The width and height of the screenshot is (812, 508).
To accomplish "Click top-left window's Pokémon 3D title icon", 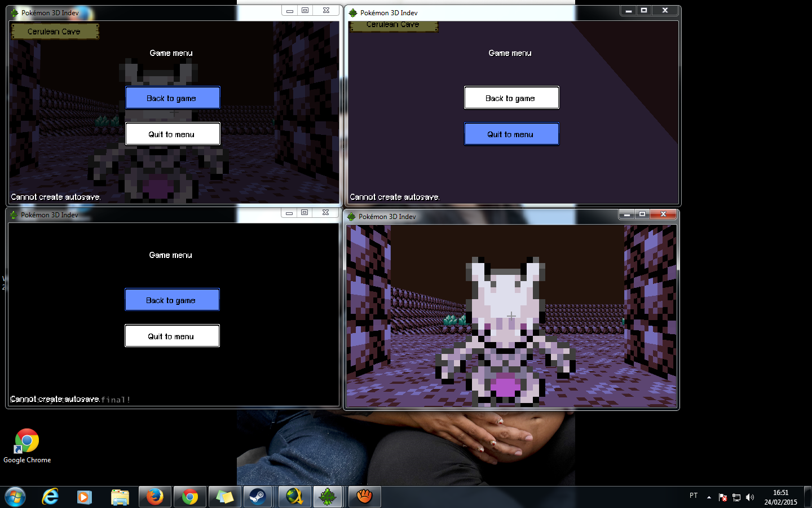I will tap(15, 12).
